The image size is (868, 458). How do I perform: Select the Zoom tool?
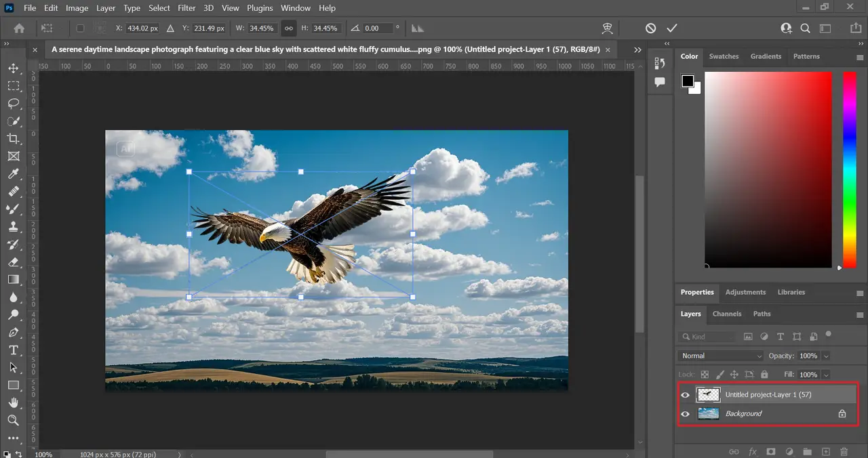point(14,420)
